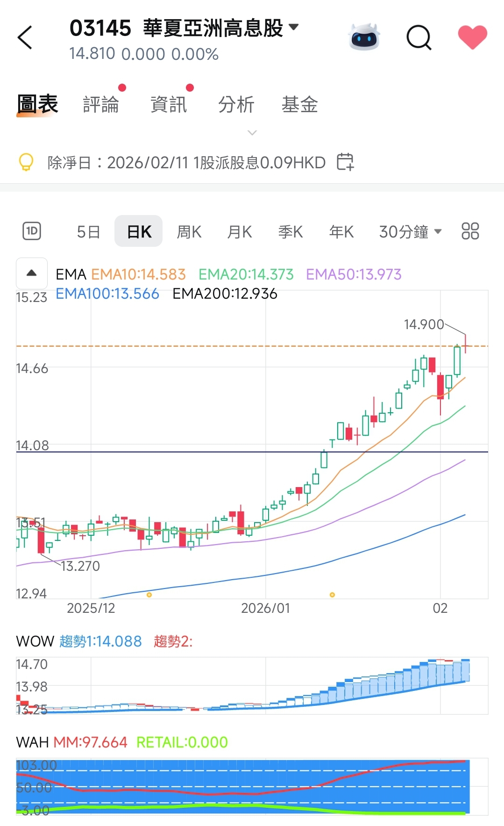Viewport: 504px width, 826px height.
Task: Tap the 趨勢1:14.088 value
Action: pyautogui.click(x=100, y=641)
